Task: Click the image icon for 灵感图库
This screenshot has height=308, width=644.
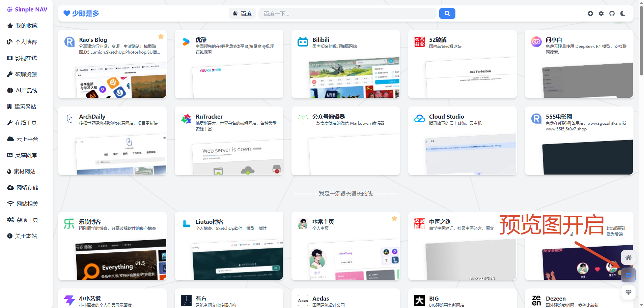Action: 10,155
